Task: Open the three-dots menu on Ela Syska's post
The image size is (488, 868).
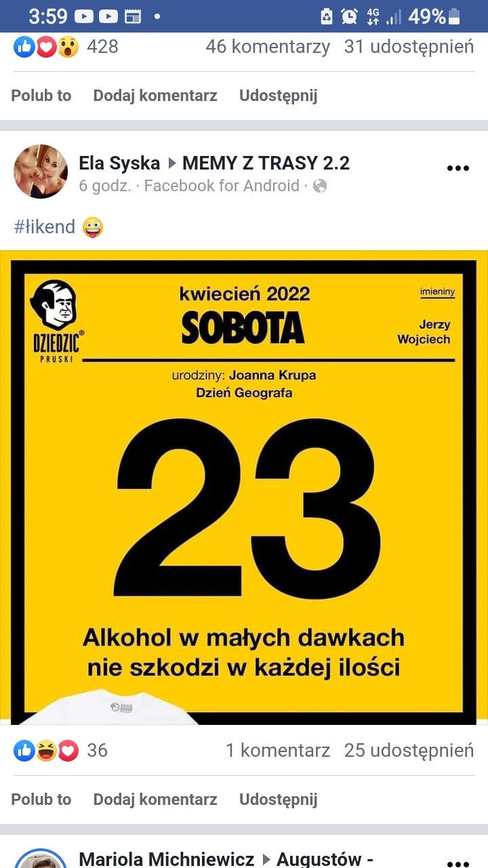Action: 458,169
